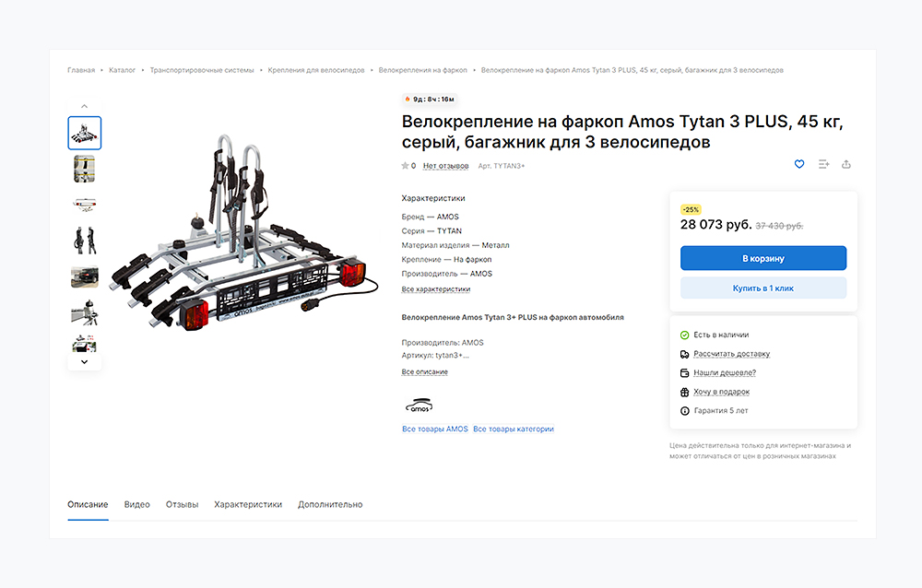The height and width of the screenshot is (588, 922).
Task: Switch to the Отзывы tab
Action: [x=183, y=504]
